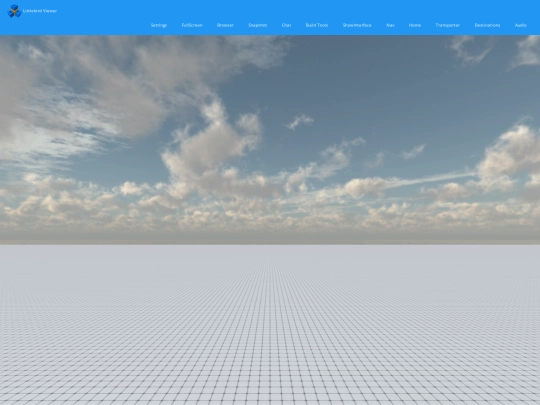The image size is (540, 405).
Task: Click the ShowInterface link
Action: click(x=357, y=25)
